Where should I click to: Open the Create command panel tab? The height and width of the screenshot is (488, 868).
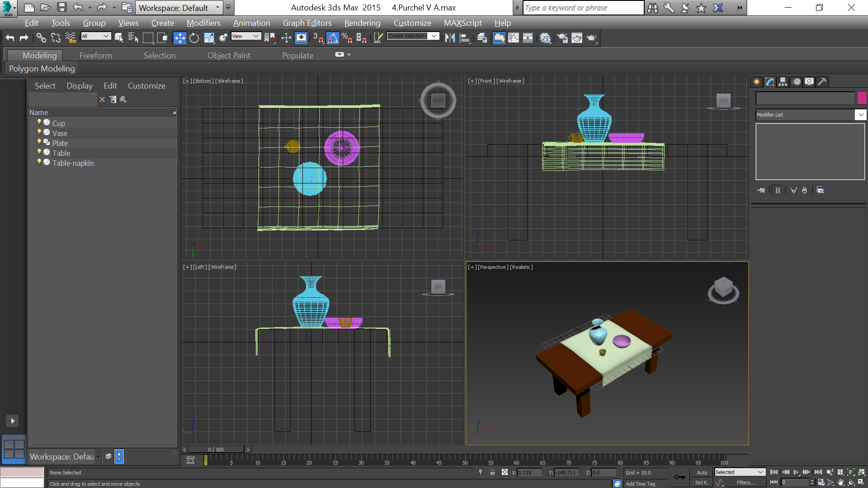coord(757,82)
